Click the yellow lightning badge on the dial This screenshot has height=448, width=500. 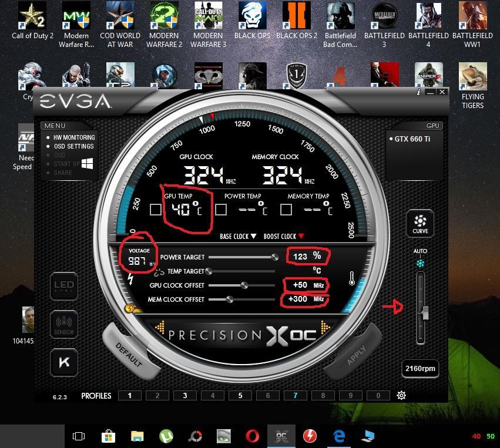tap(129, 308)
